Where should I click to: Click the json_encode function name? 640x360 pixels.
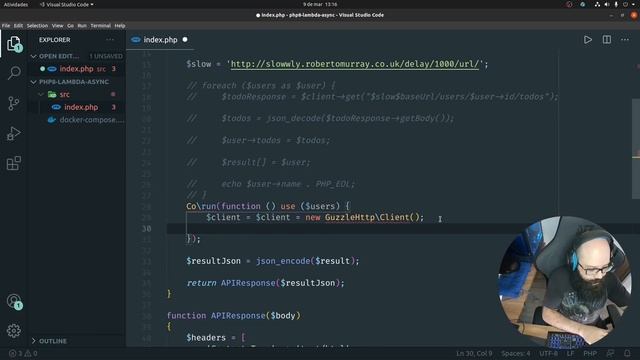click(283, 261)
